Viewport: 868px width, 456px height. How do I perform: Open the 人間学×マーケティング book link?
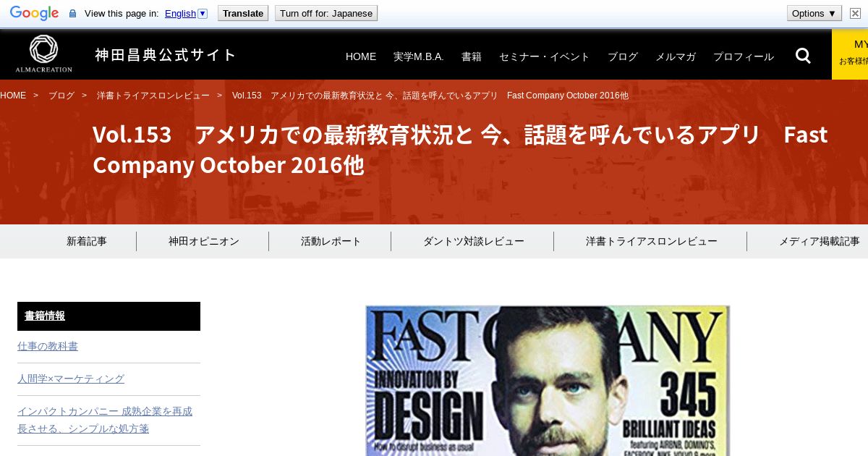click(71, 379)
